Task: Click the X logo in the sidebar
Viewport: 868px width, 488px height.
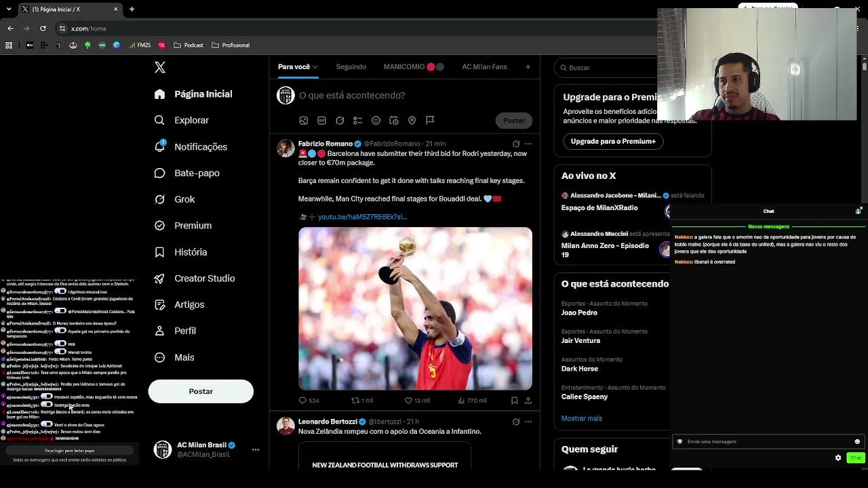Action: (x=160, y=67)
